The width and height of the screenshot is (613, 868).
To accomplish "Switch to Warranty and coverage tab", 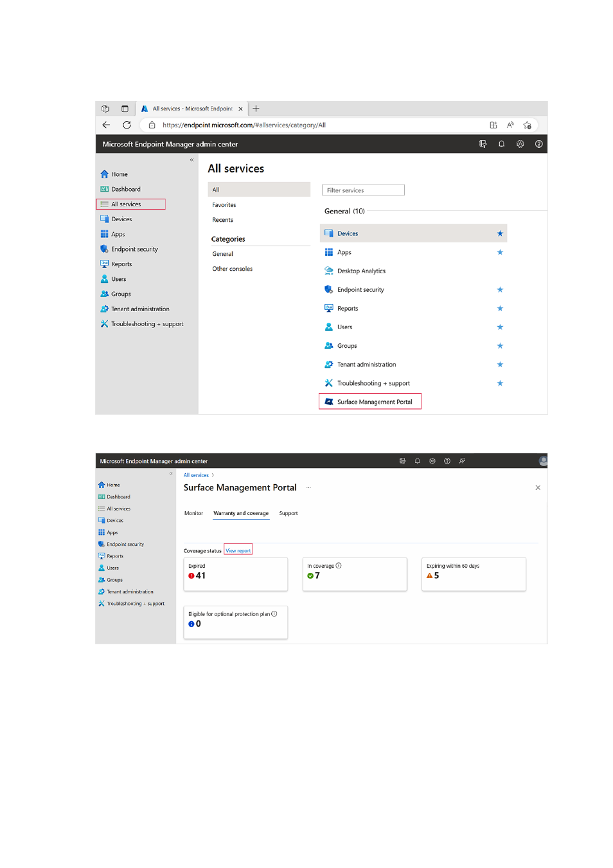I will coord(241,513).
